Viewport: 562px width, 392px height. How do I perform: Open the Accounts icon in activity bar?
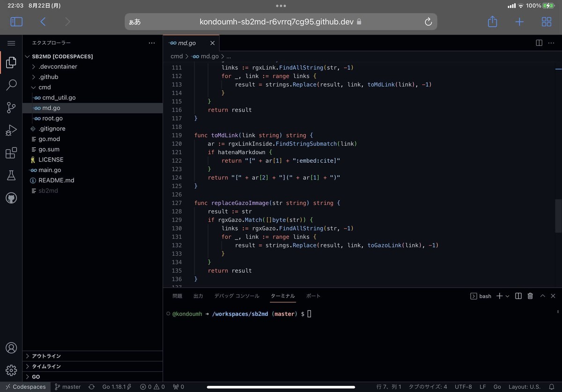click(11, 348)
